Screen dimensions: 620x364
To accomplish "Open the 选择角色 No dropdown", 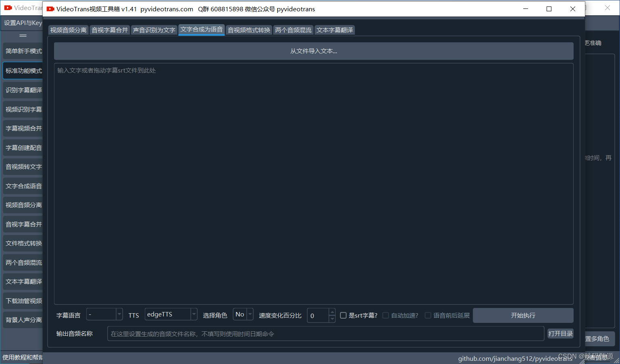I will click(243, 314).
